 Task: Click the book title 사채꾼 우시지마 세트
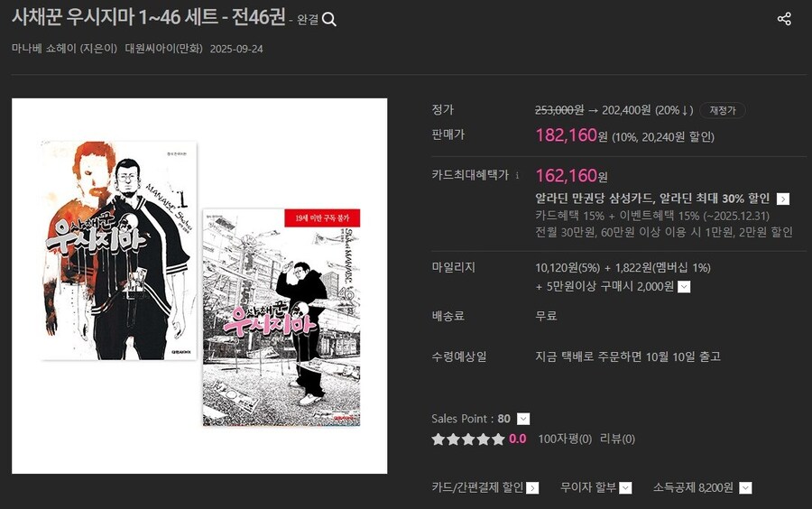click(x=148, y=17)
